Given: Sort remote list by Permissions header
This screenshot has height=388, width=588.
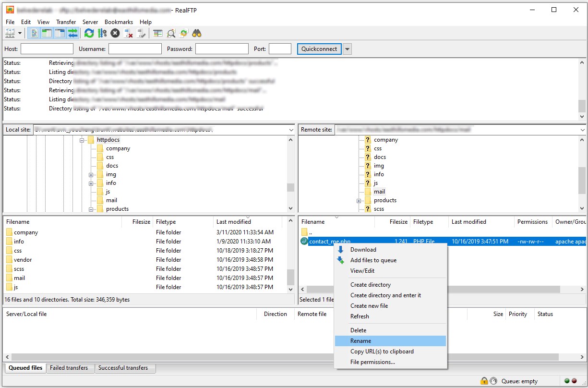Looking at the screenshot, I should click(x=533, y=222).
